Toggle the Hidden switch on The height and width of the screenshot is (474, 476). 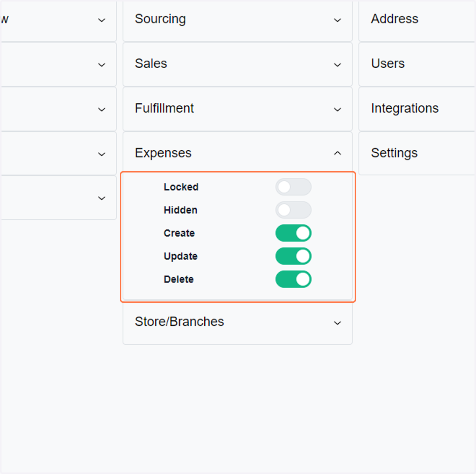[294, 210]
